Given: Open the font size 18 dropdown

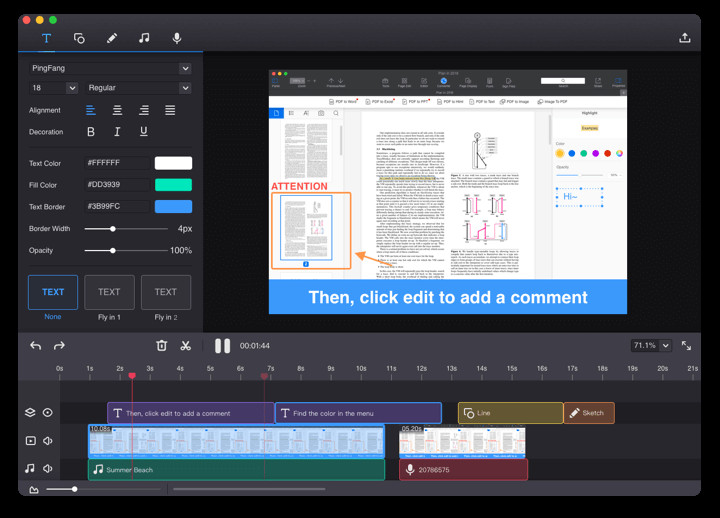Looking at the screenshot, I should pyautogui.click(x=53, y=88).
